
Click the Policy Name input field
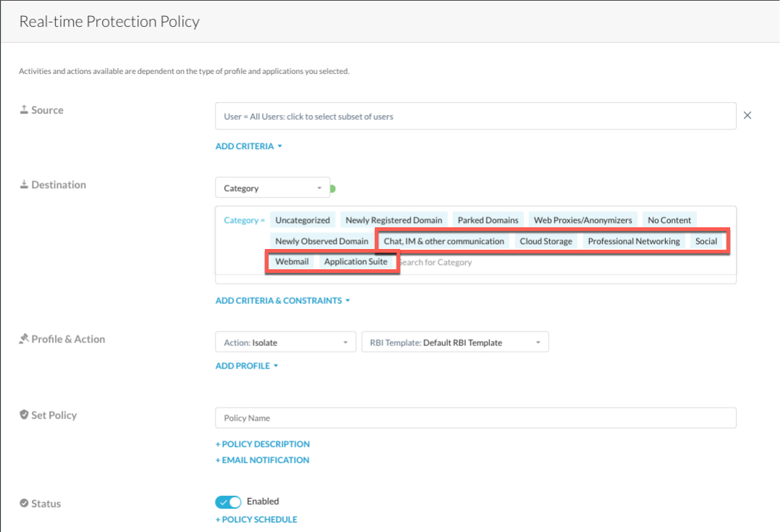click(475, 418)
